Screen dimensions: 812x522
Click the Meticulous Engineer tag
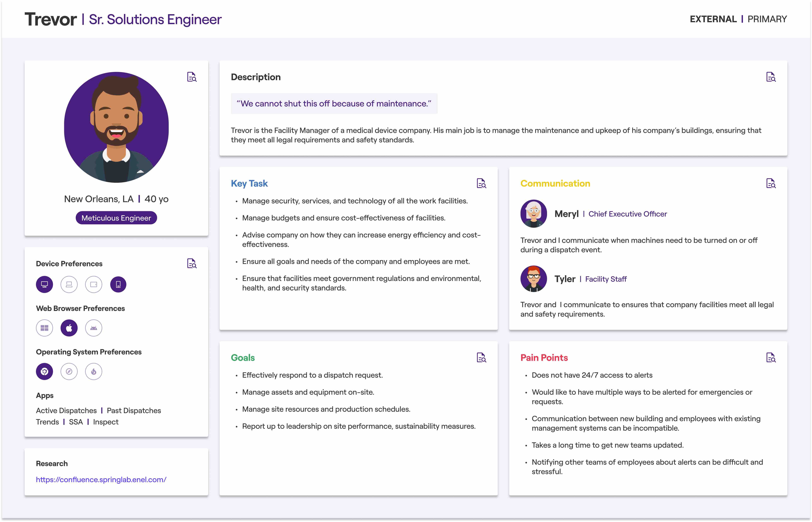pyautogui.click(x=116, y=218)
